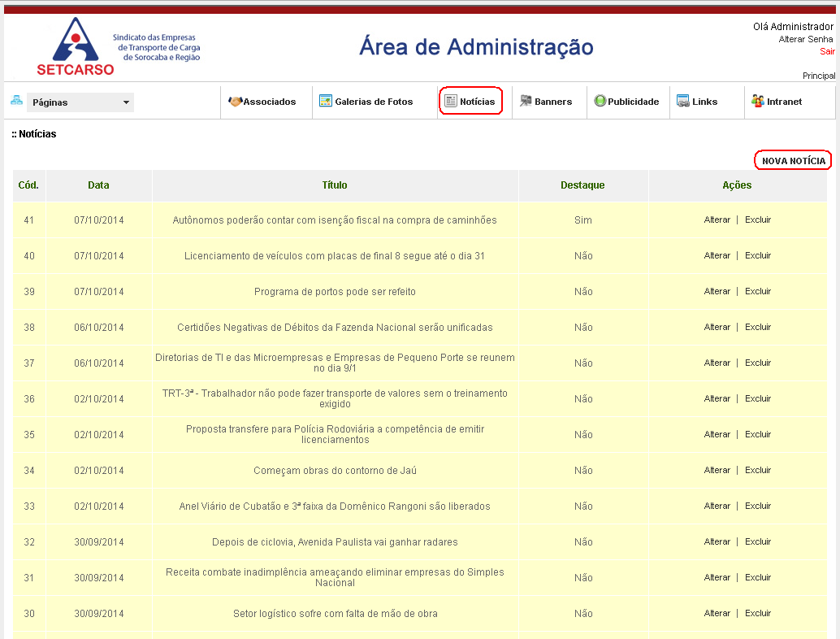Screen dimensions: 840x639
Task: Click Excluir for news 40
Action: click(x=758, y=256)
